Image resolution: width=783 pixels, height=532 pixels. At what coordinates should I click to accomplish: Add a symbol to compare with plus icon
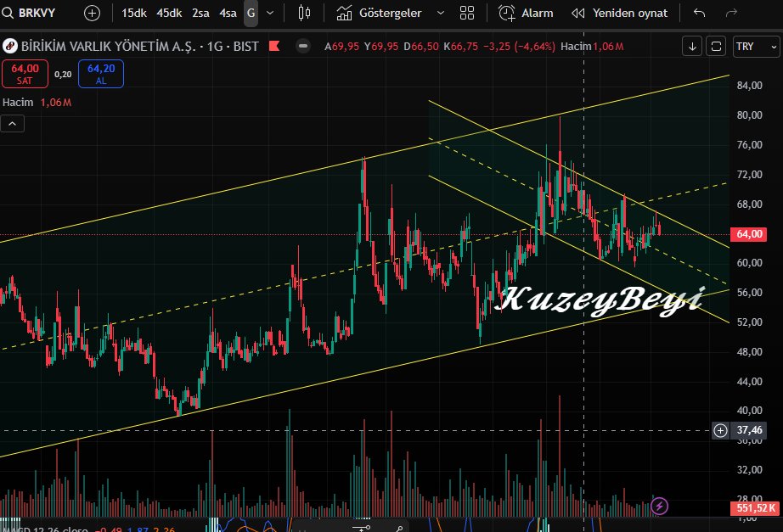click(92, 13)
